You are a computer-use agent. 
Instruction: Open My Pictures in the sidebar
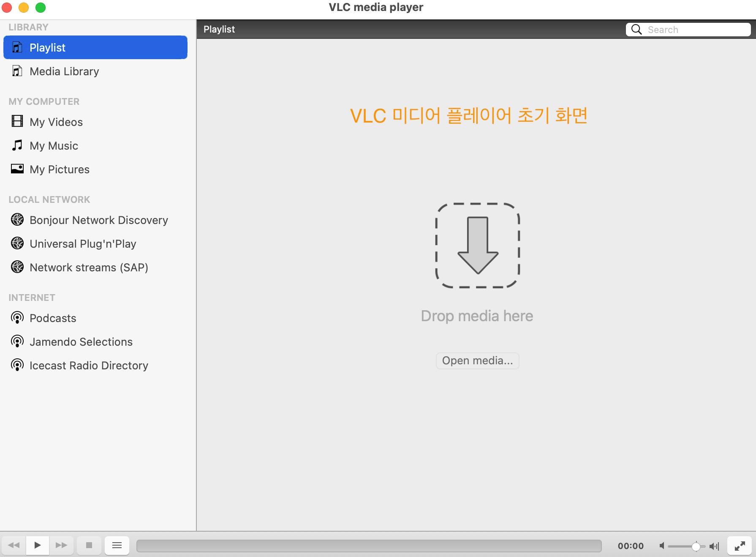(x=95, y=169)
